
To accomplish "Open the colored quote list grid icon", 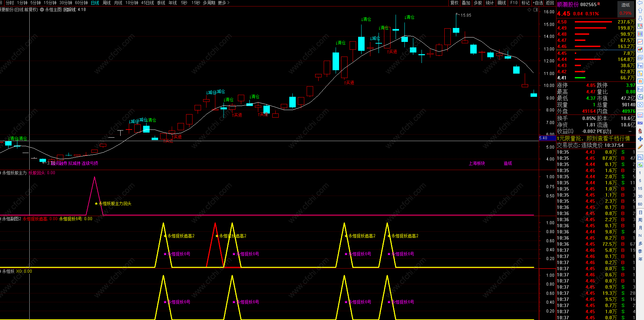I will click(640, 34).
